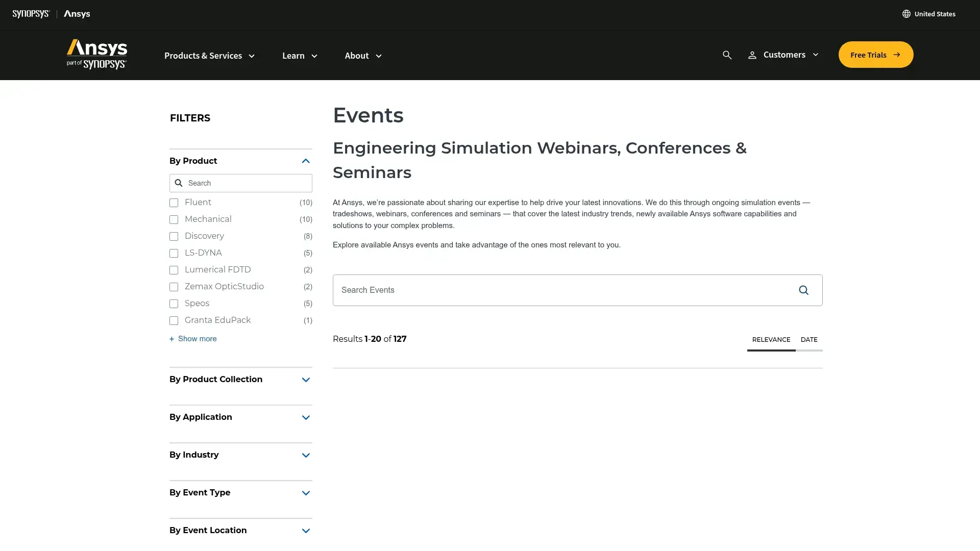Click the small Ansys logo in top bar

[77, 14]
